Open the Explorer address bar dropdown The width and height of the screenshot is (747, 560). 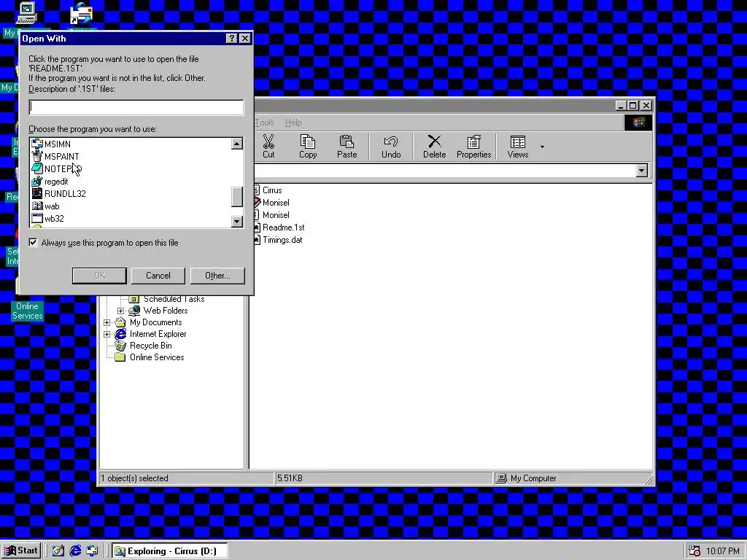pyautogui.click(x=642, y=171)
